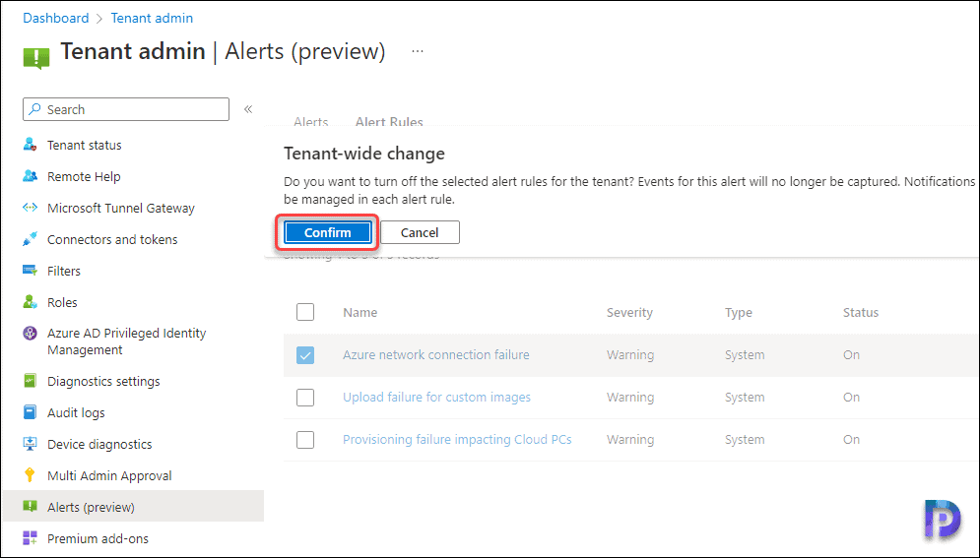Open Diagnostics settings menu item

click(x=103, y=381)
